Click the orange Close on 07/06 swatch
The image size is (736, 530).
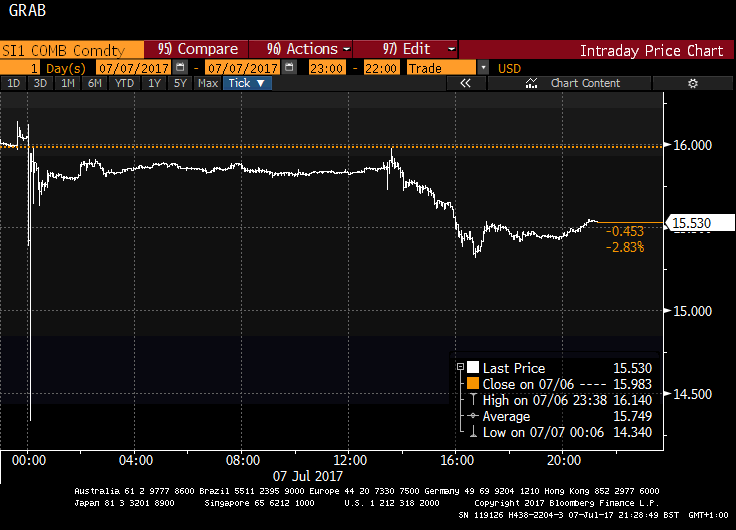click(473, 384)
